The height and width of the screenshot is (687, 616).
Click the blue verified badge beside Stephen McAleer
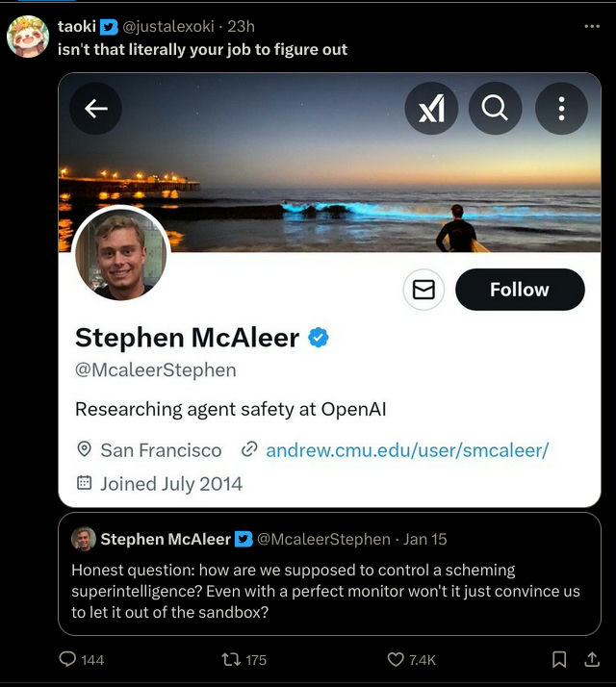click(x=319, y=338)
